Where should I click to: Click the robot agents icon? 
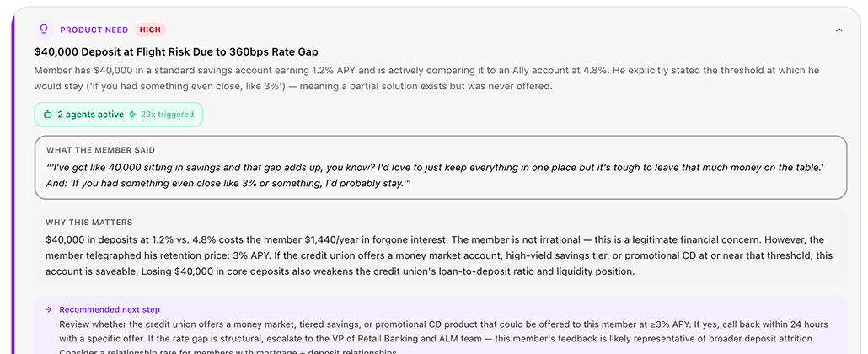(48, 115)
